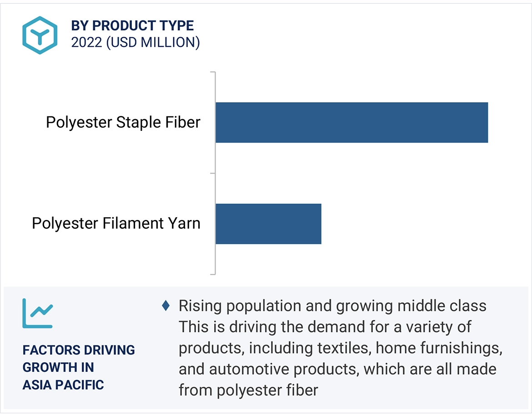Click the 'This is driving the demand' line
Viewport: 532px width, 415px height.
point(325,326)
